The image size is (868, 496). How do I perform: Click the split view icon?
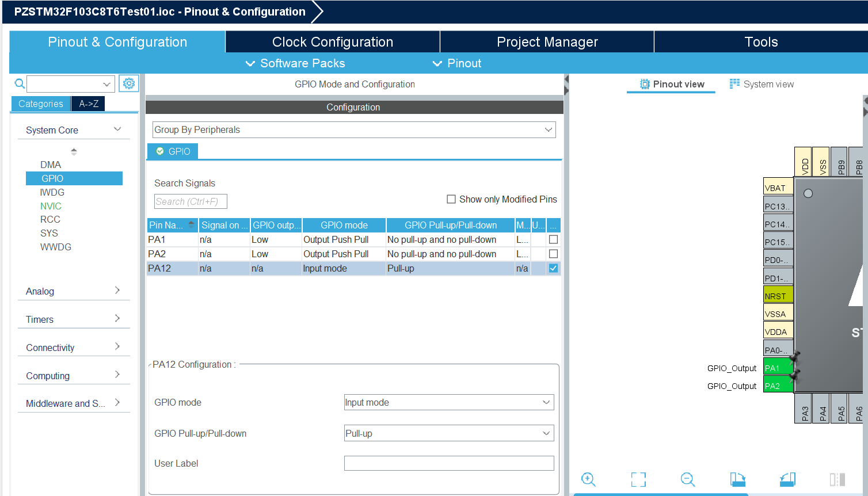coord(837,479)
